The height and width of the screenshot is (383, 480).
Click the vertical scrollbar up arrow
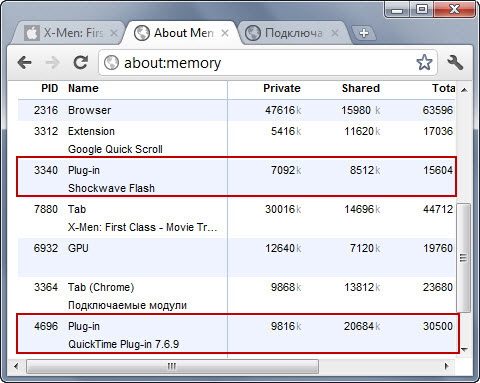click(464, 90)
